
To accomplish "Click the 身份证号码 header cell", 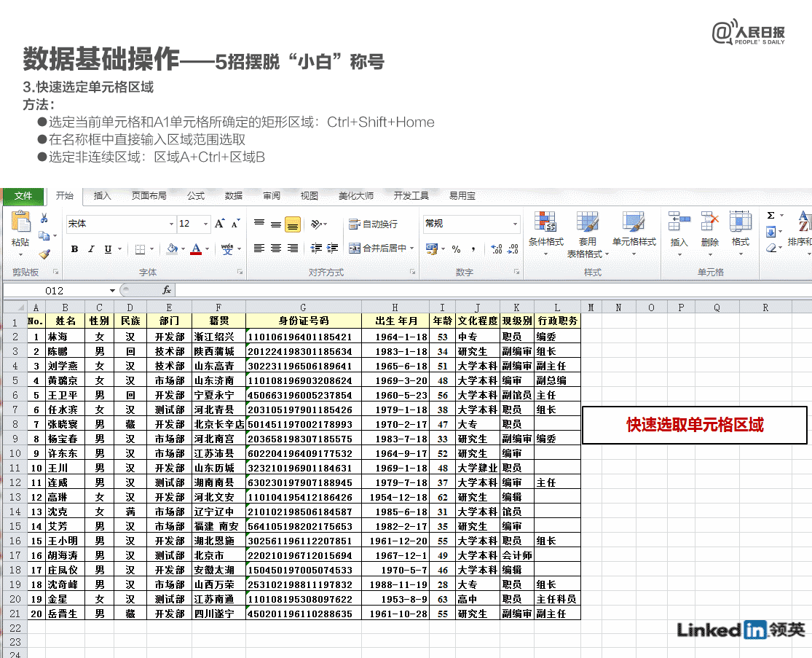I will tap(304, 321).
